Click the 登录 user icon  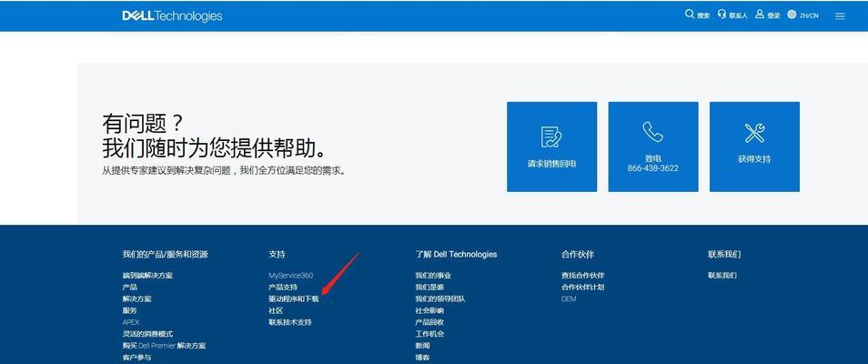coord(760,15)
